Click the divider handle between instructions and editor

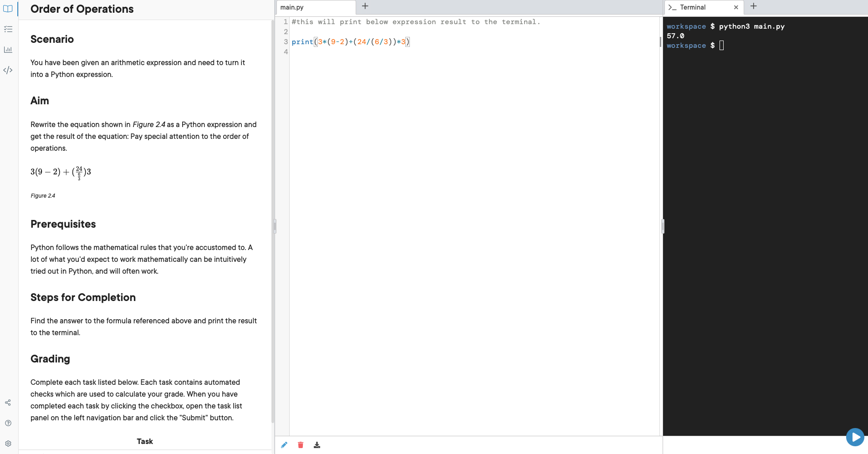click(x=275, y=226)
